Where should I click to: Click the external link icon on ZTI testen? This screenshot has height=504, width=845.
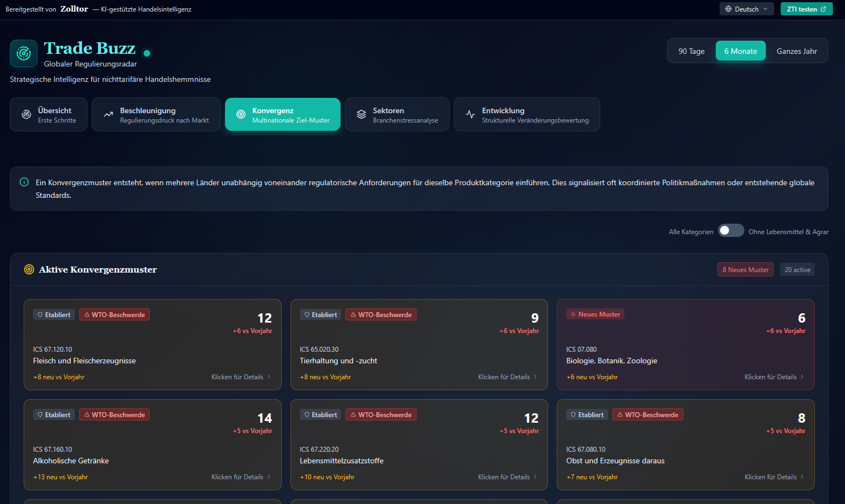coord(824,9)
